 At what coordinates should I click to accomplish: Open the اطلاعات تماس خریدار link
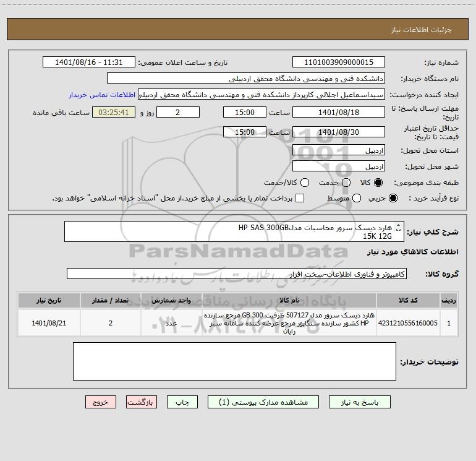click(102, 95)
